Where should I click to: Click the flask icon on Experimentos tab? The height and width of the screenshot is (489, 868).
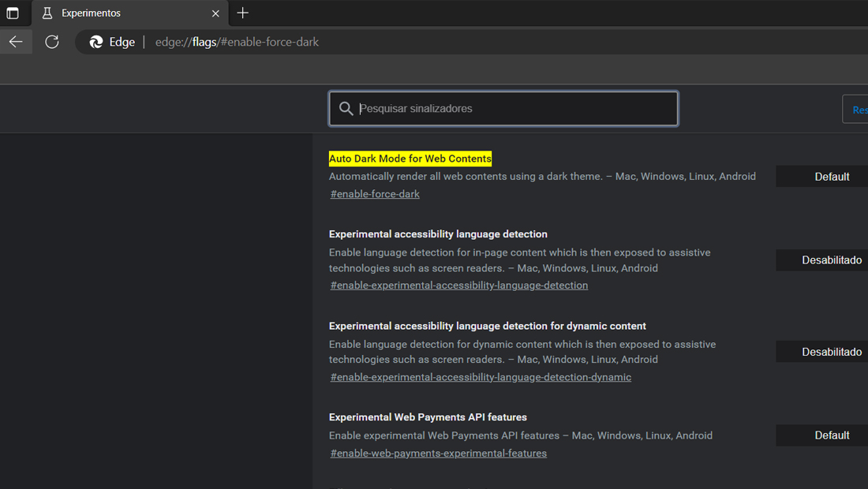[47, 13]
